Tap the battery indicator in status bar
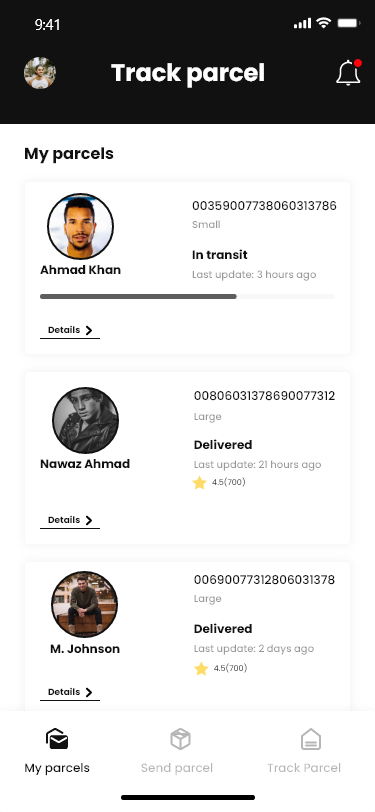 pos(349,23)
